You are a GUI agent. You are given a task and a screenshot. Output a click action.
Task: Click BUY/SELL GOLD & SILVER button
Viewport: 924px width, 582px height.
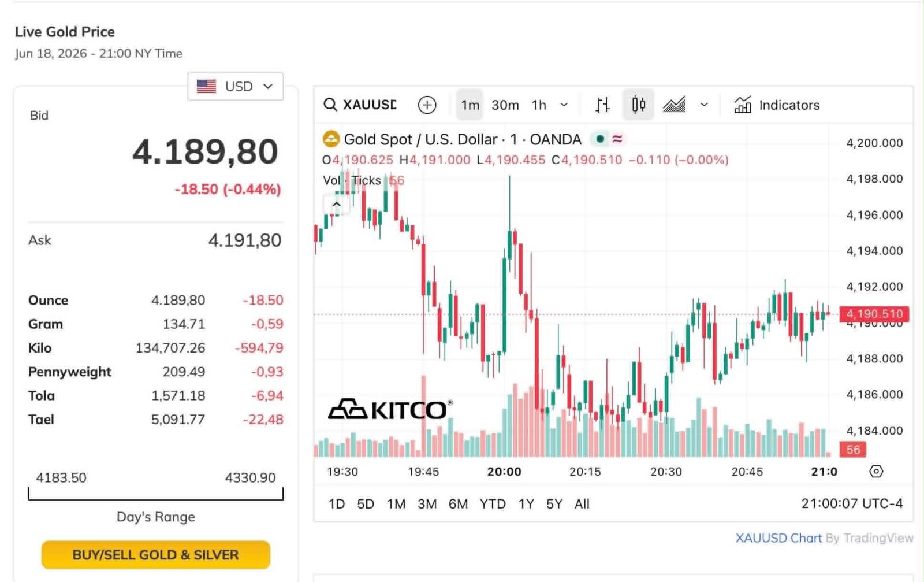pos(156,555)
